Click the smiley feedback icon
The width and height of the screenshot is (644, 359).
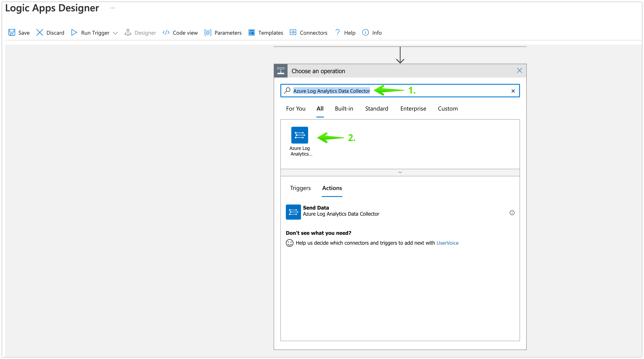point(289,243)
